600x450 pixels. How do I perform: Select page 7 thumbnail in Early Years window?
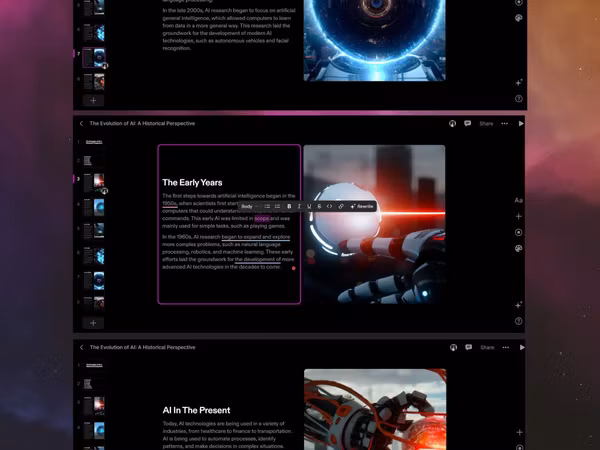tap(94, 280)
